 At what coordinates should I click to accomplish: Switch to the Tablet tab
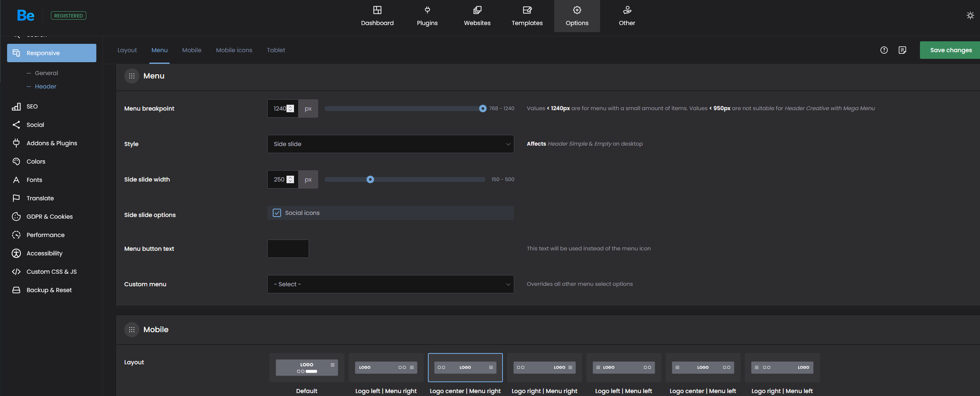coord(276,50)
